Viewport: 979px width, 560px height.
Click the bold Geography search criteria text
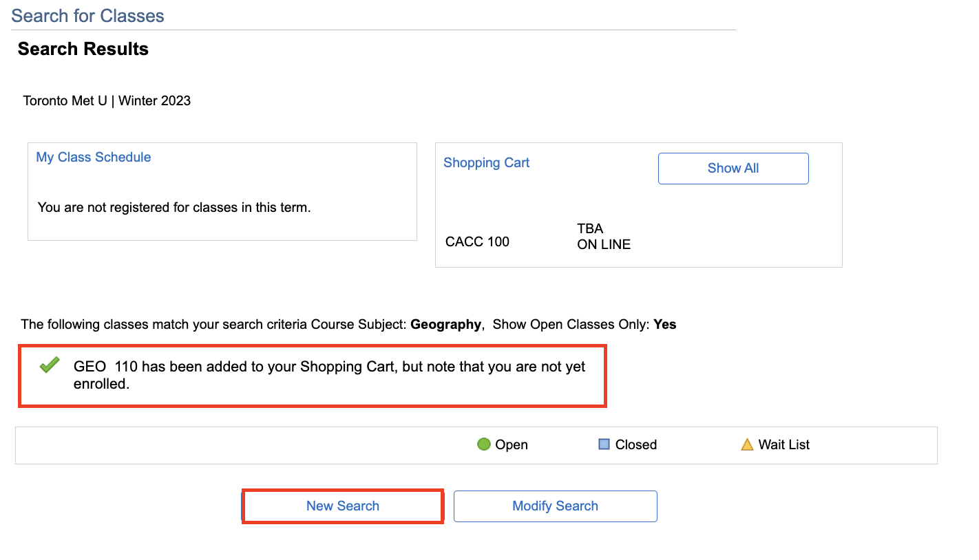point(445,325)
